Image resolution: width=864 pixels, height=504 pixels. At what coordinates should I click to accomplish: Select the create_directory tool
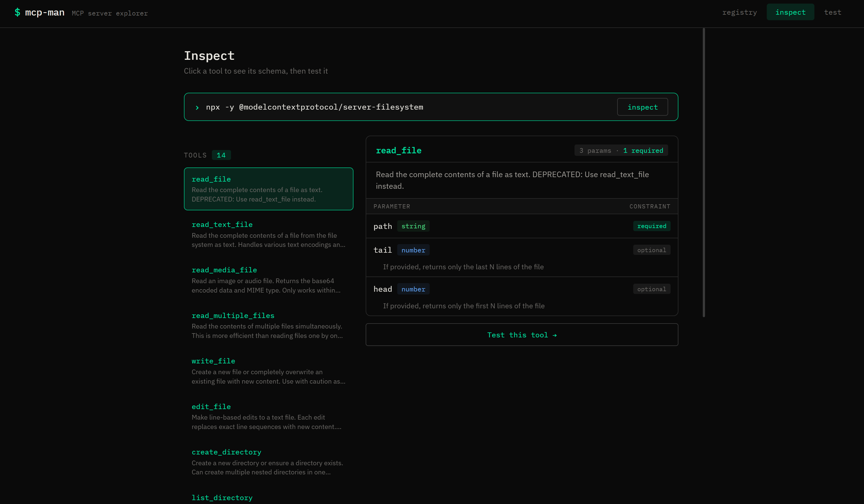point(268,462)
